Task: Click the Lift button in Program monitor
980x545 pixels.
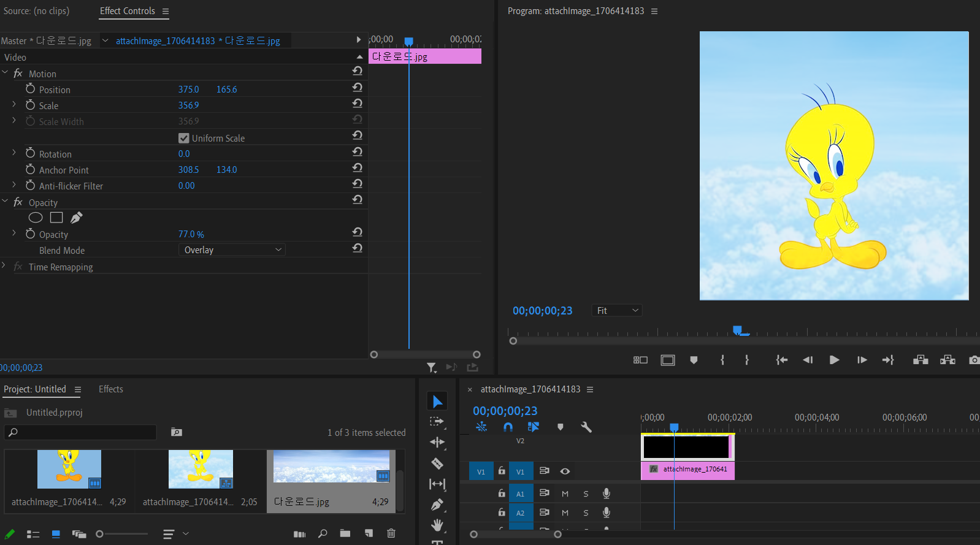Action: 921,360
